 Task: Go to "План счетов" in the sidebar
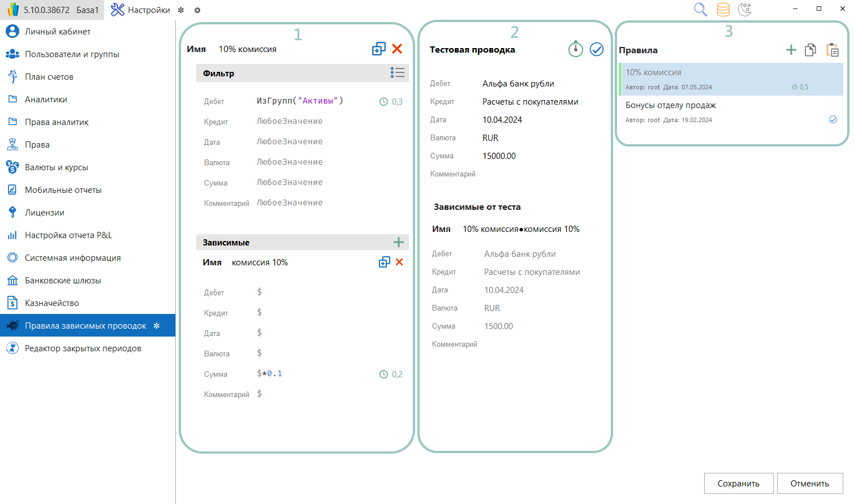pos(49,77)
